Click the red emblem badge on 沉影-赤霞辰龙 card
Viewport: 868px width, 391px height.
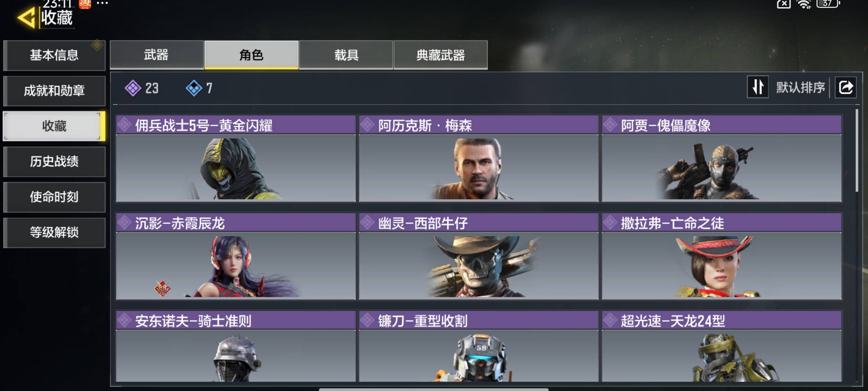162,288
